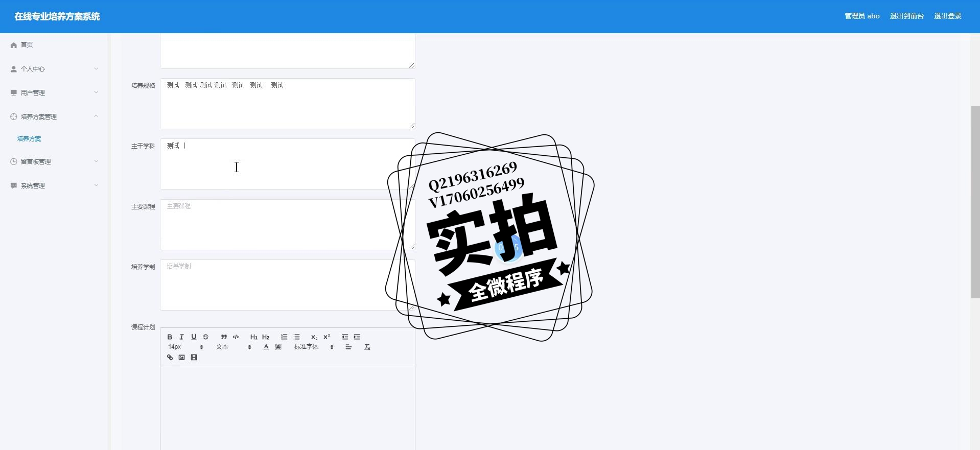The image size is (980, 450).
Task: Focus the 主要课程 text area
Action: [x=288, y=225]
